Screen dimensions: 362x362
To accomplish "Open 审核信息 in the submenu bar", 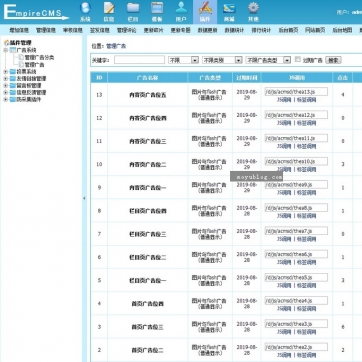I will [x=73, y=30].
